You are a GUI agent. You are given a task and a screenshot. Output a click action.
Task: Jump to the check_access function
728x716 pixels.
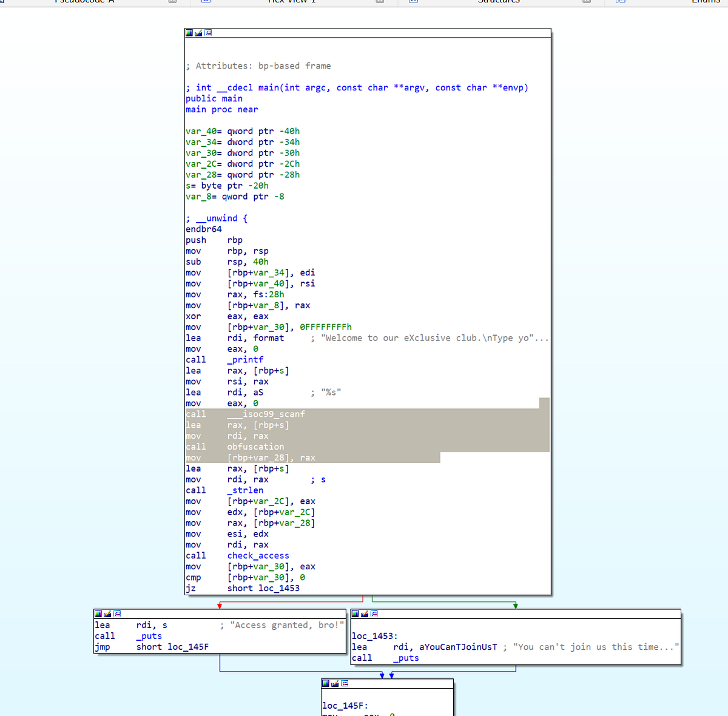click(257, 555)
